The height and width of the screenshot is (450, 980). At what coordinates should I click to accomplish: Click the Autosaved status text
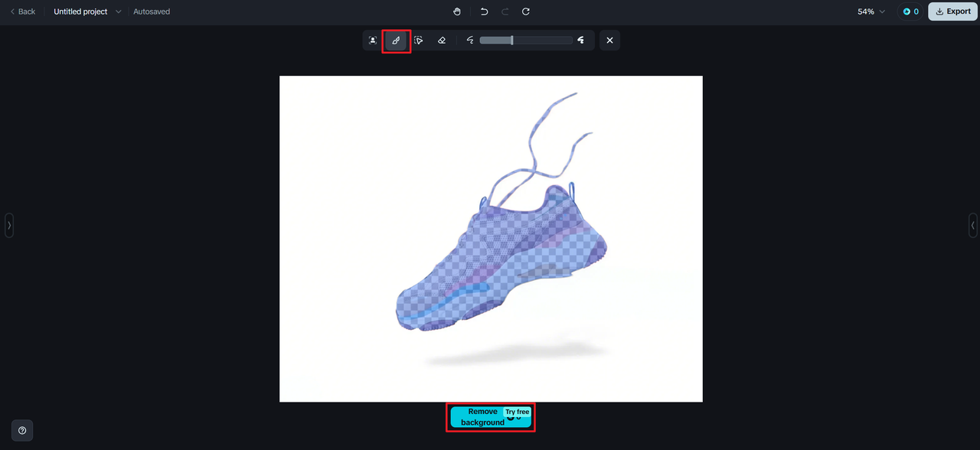click(152, 11)
